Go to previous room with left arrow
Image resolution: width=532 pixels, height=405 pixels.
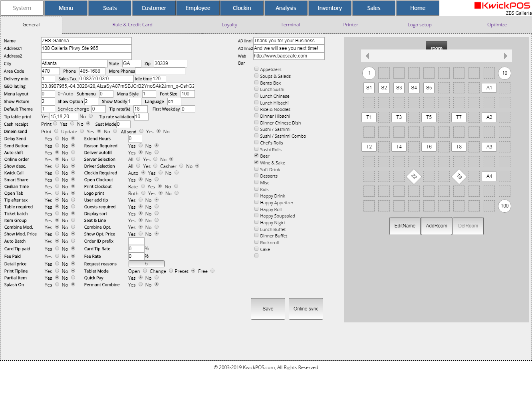tap(367, 56)
